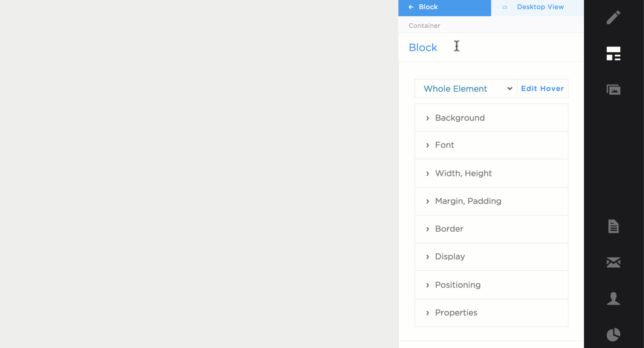
Task: Click the blue Block heading name
Action: [x=423, y=47]
